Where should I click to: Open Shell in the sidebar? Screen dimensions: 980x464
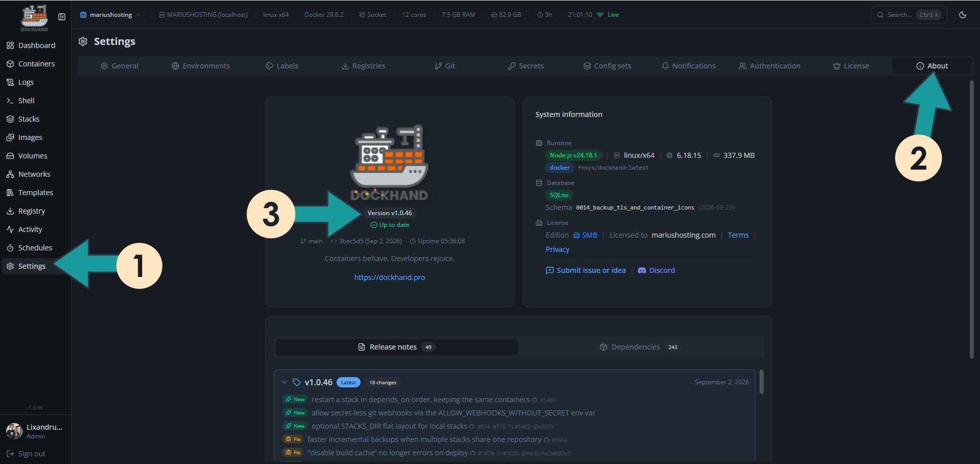point(35,101)
